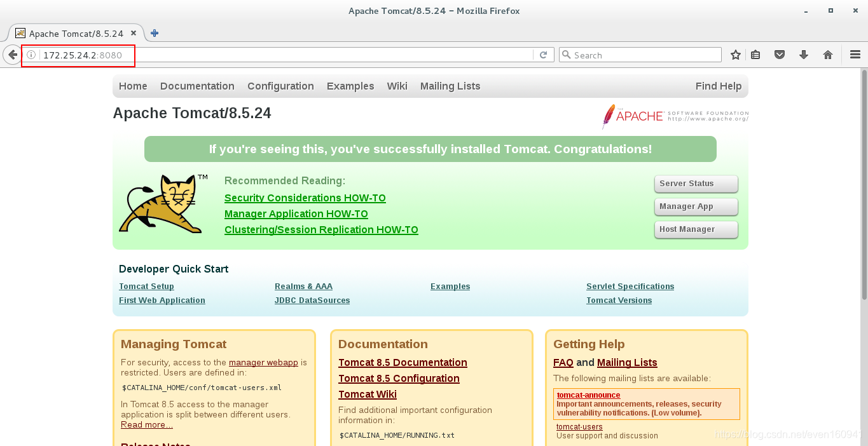Close the Apache Tomcat/8.5.24 tab
Image resolution: width=868 pixels, height=446 pixels.
click(134, 33)
